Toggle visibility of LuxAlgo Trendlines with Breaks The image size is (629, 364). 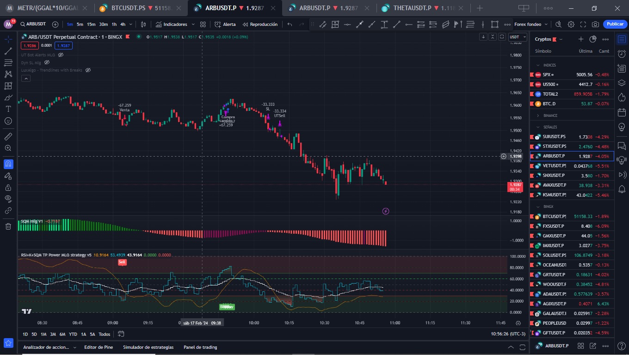(x=88, y=70)
